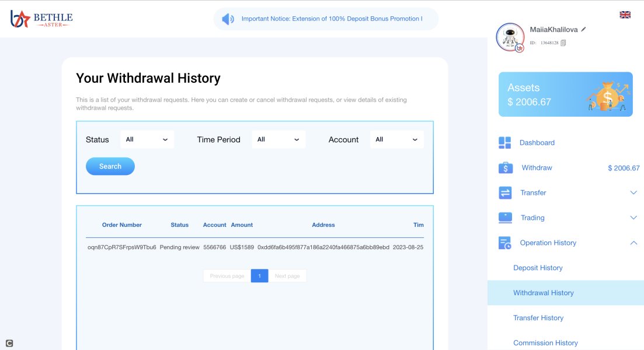Click the US$1589 amount cell

(242, 247)
